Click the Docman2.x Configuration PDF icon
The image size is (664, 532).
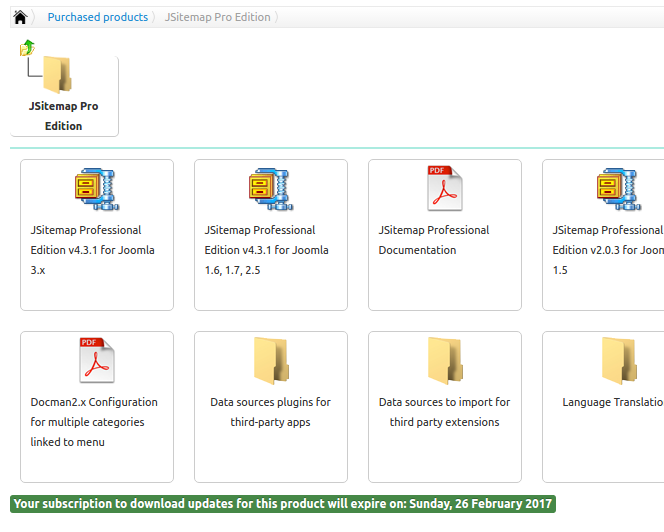[x=97, y=360]
